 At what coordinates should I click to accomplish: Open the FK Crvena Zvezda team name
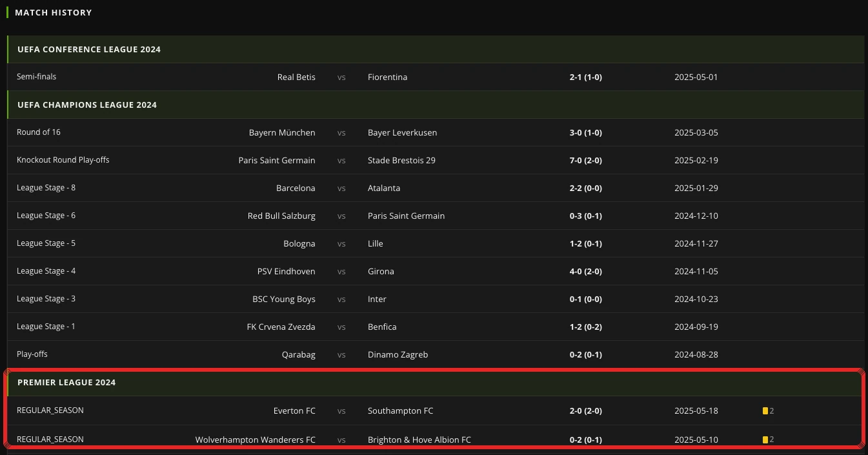281,327
